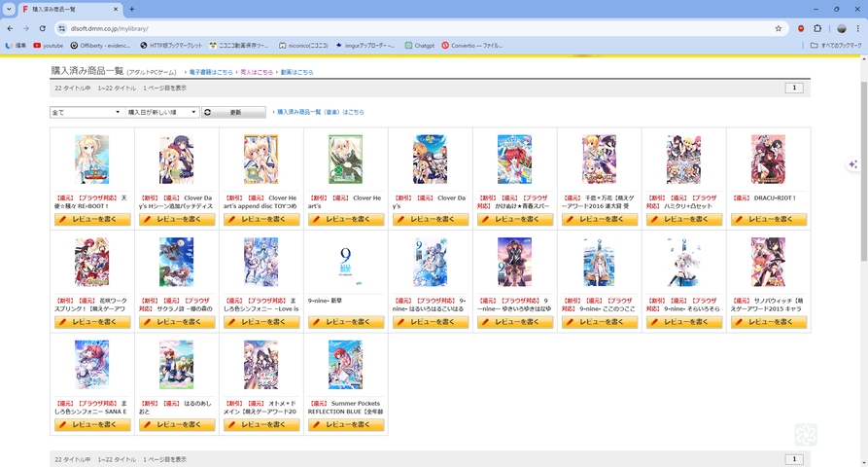Write a review for 天使☆騒々 RE-BOOT!
This screenshot has height=467, width=868.
point(92,219)
